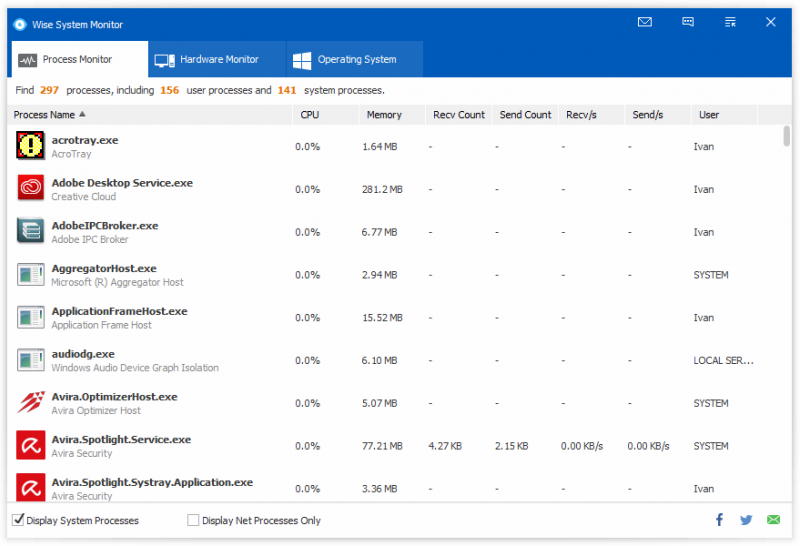Click the acrotray.exe process icon
This screenshot has width=800, height=546.
point(30,145)
